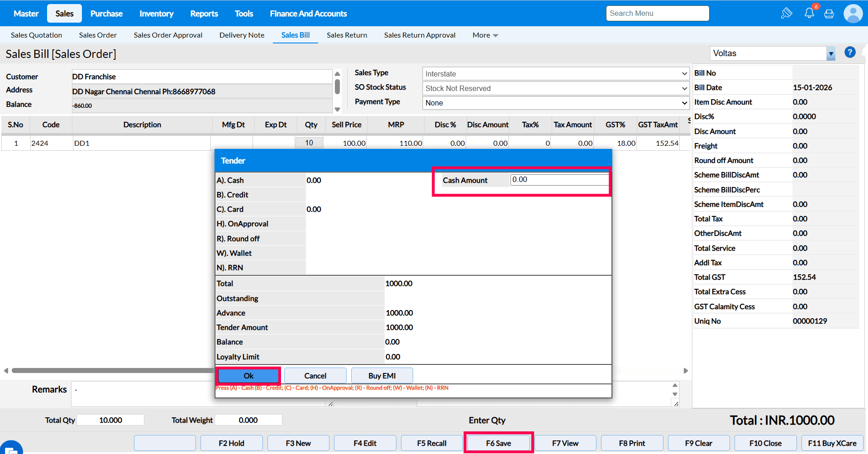Click the F6 Save button

click(x=498, y=443)
